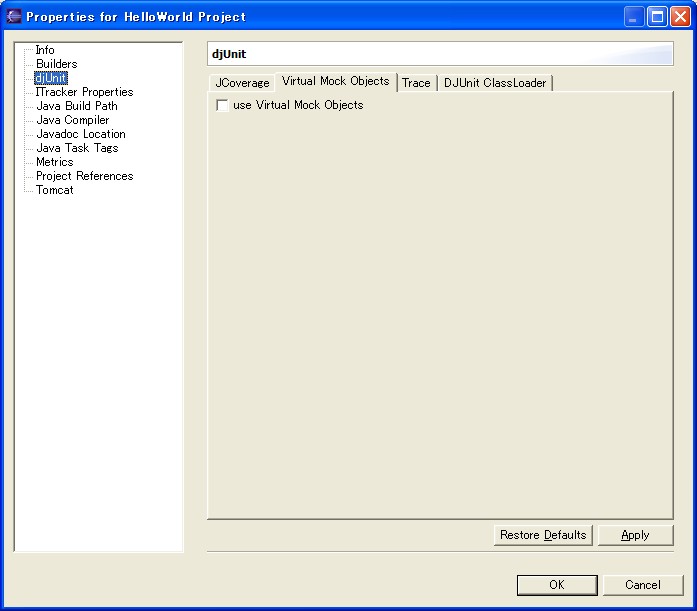Screen dimensions: 697x611
Task: Open Java Compiler settings
Action: 72,120
